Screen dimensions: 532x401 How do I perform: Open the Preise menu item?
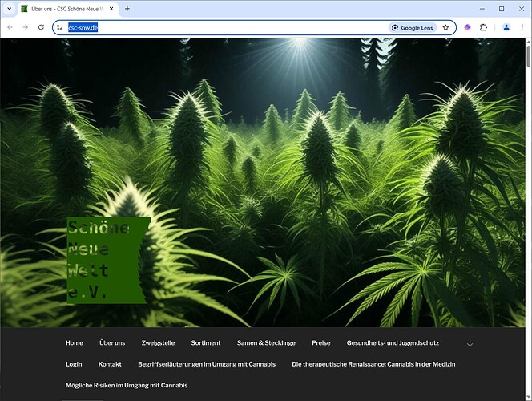pos(321,343)
